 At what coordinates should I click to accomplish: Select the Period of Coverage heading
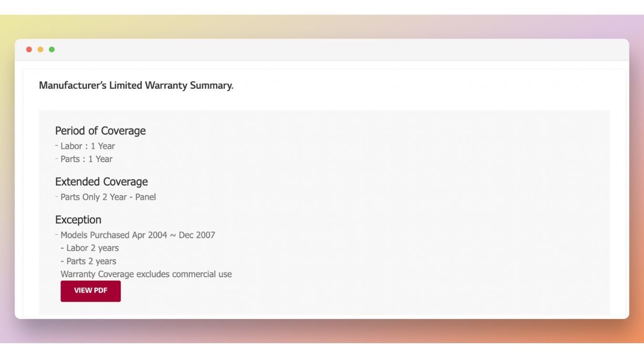[x=100, y=131]
